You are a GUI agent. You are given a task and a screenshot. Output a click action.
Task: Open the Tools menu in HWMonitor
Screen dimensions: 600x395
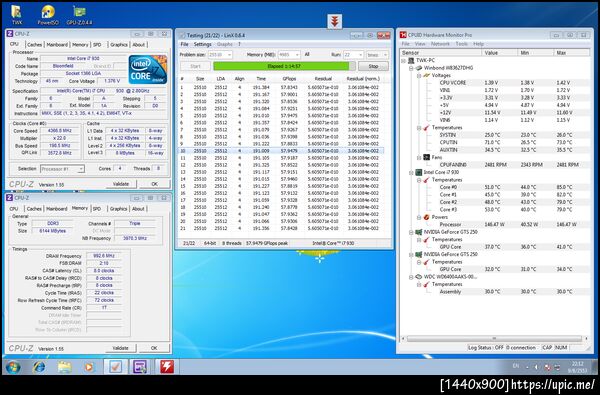(x=461, y=44)
